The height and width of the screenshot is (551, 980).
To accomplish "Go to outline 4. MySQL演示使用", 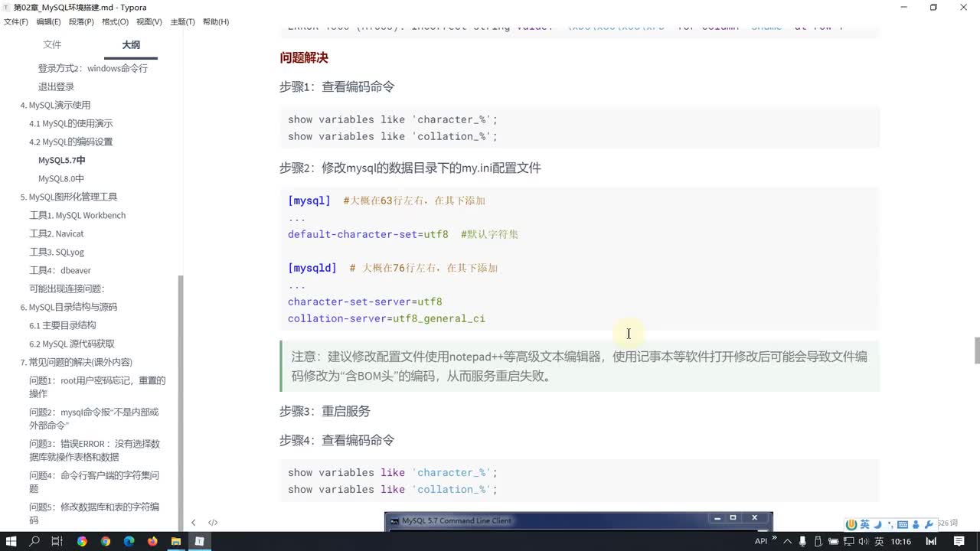I will (x=55, y=105).
